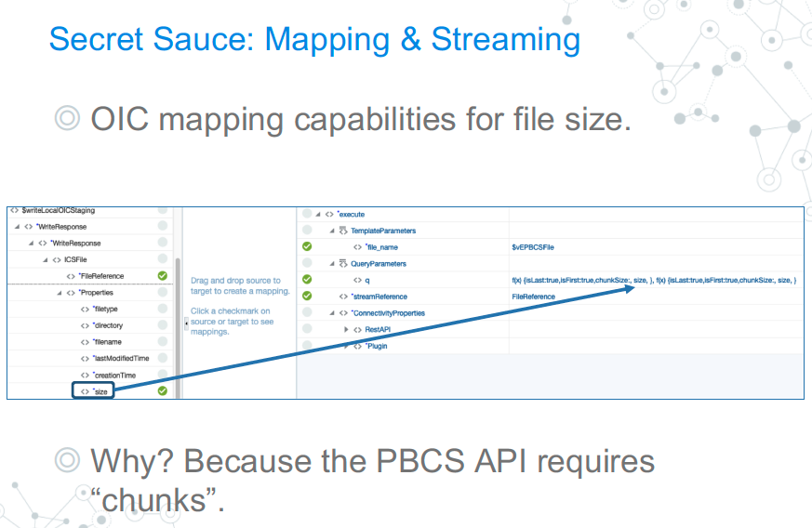This screenshot has width=812, height=528.
Task: Click the TemplateParameters node icon
Action: 343,231
